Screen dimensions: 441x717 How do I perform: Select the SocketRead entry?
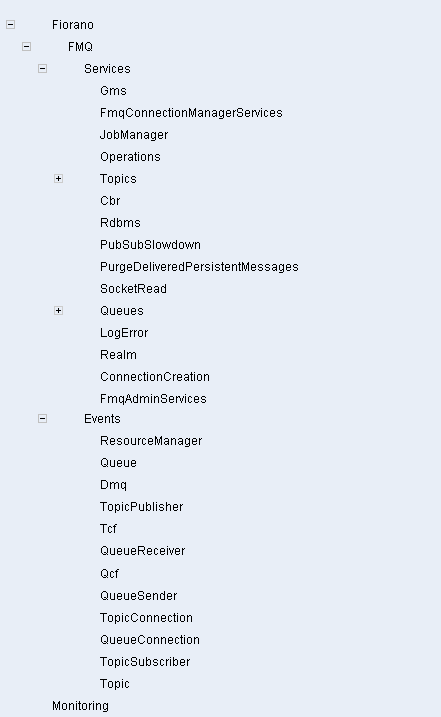click(x=134, y=289)
